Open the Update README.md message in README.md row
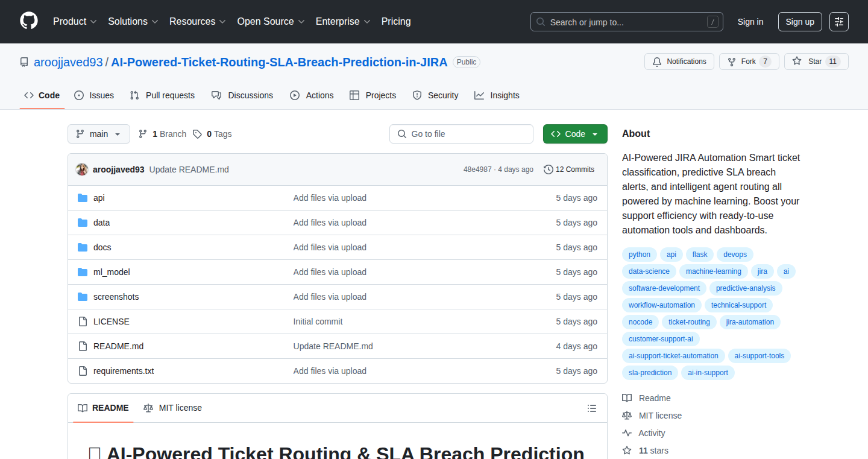This screenshot has width=868, height=459. [x=333, y=346]
